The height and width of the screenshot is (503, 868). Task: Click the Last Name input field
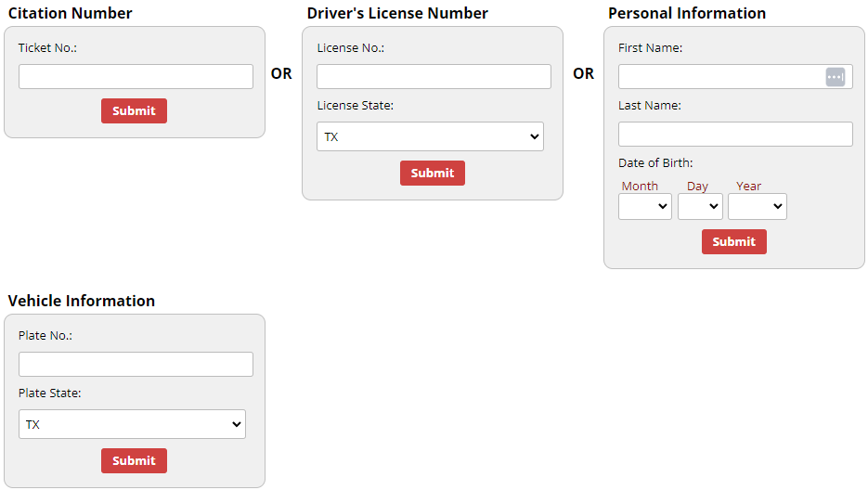click(x=735, y=134)
